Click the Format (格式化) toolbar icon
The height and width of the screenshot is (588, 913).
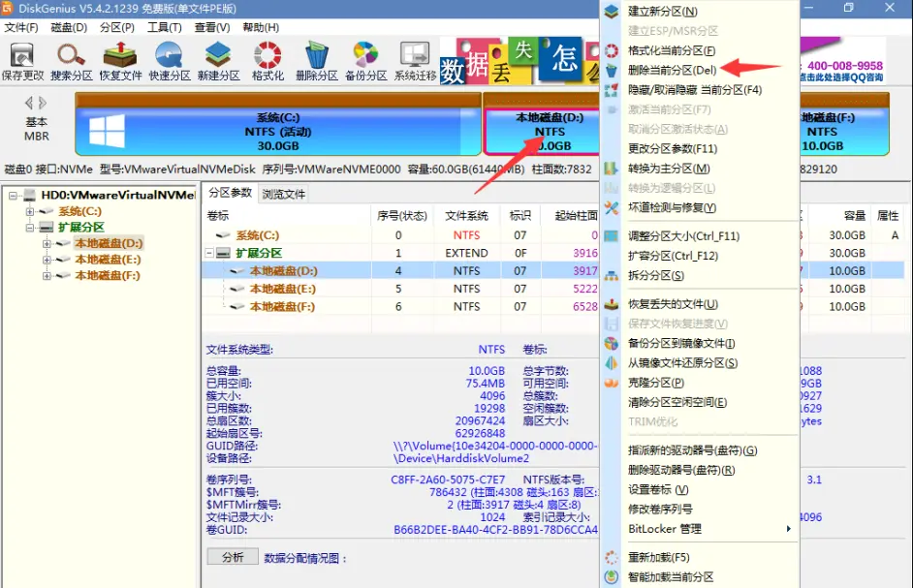(x=268, y=61)
